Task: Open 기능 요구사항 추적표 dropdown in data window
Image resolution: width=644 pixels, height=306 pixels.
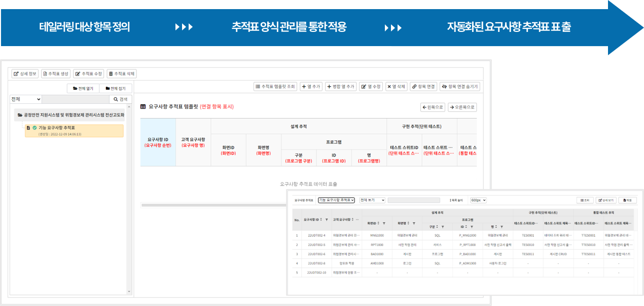Action: click(x=336, y=200)
